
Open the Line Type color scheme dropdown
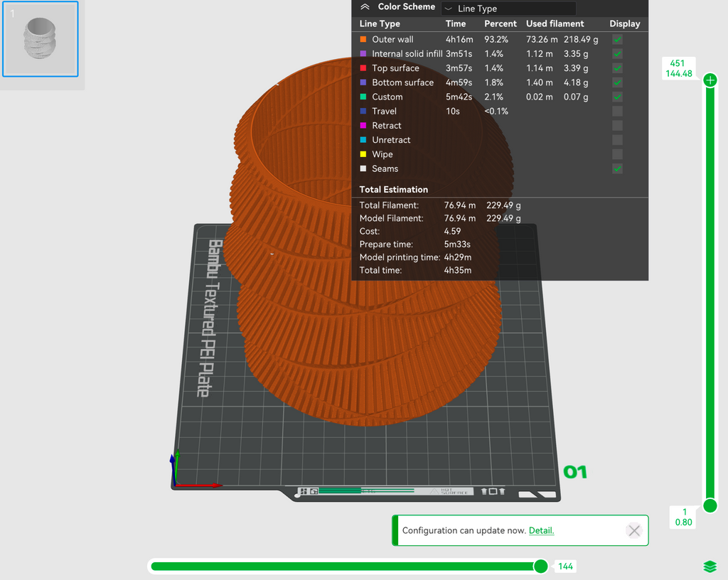pos(508,9)
